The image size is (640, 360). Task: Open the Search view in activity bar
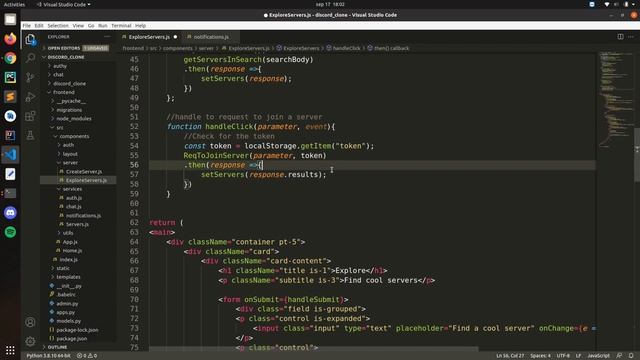tap(31, 58)
